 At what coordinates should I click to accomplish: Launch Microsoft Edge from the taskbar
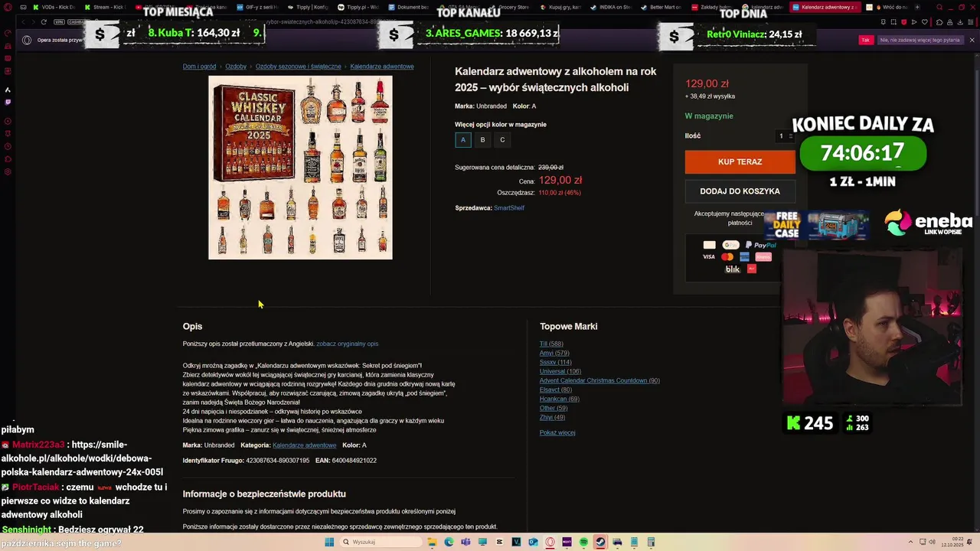click(449, 542)
